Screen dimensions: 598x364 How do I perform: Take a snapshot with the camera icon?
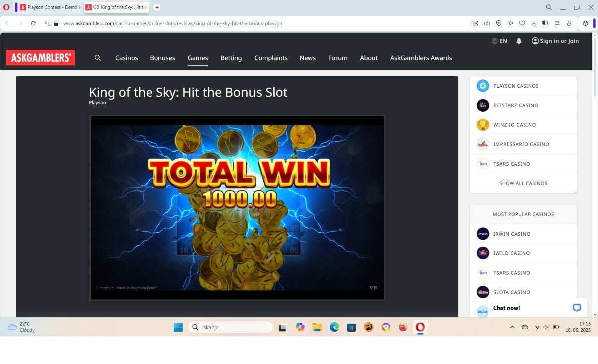pos(487,23)
